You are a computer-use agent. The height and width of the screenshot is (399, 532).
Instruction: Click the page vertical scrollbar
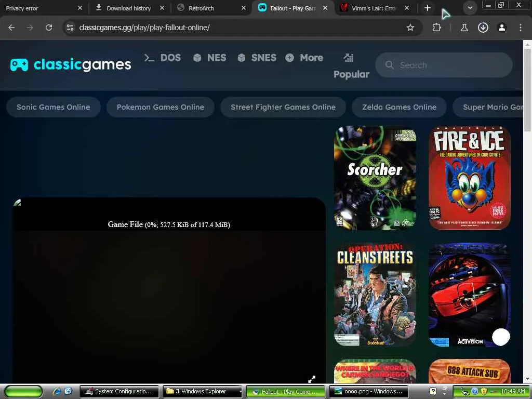527,90
